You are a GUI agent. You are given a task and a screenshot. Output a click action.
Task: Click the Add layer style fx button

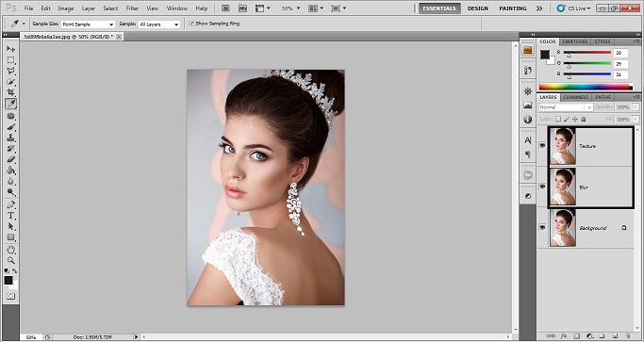564,335
